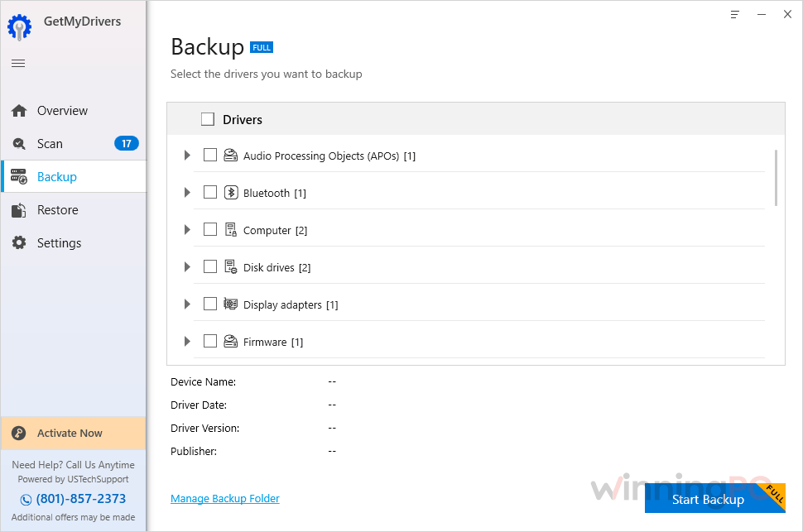This screenshot has width=803, height=532.
Task: Click the Display adapters card icon
Action: click(x=231, y=304)
